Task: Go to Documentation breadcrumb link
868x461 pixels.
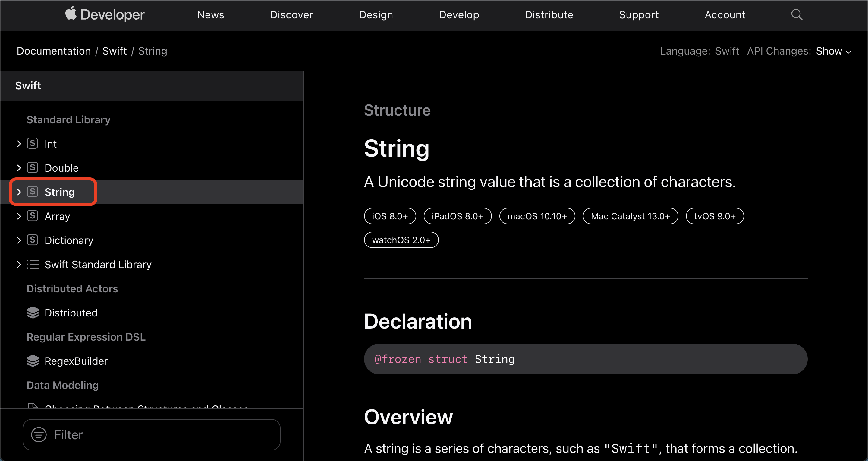Action: [54, 51]
